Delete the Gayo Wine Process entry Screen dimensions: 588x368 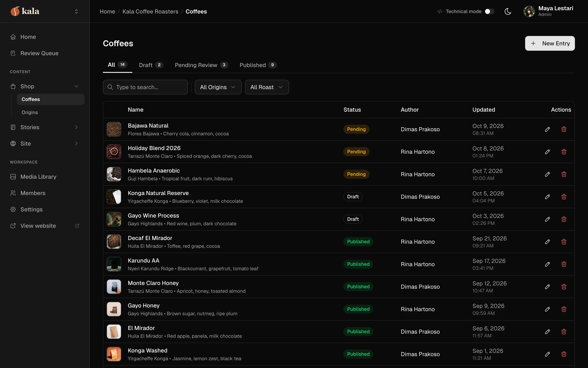[564, 219]
